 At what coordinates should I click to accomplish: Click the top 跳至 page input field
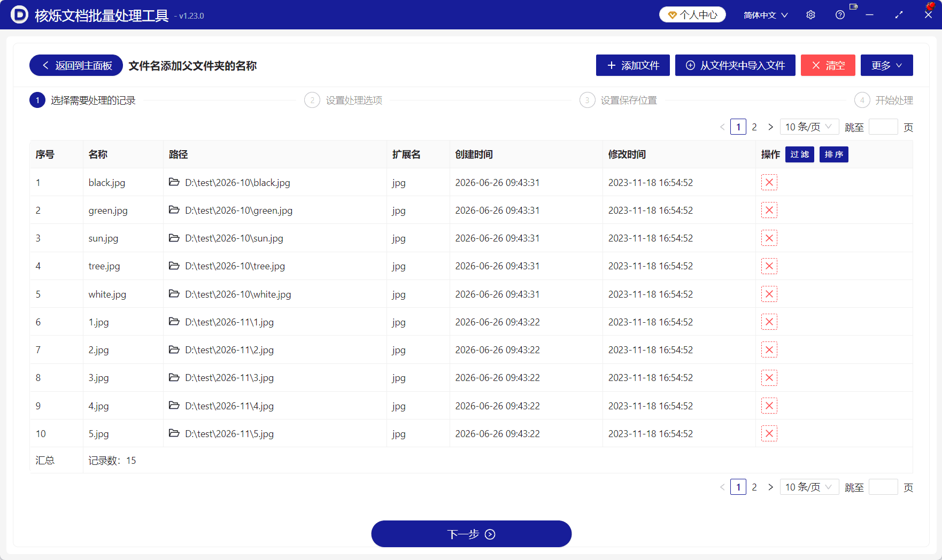coord(883,127)
